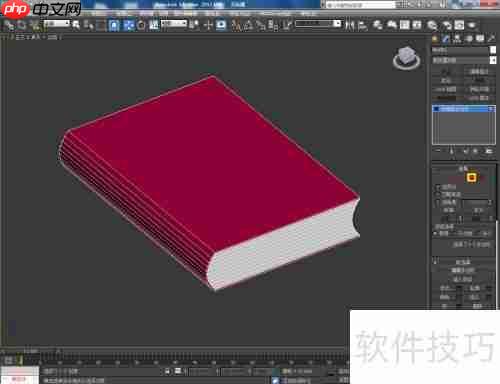Screen dimensions: 500x384
Task: Activate Select and Scale tool
Action: [x=154, y=25]
